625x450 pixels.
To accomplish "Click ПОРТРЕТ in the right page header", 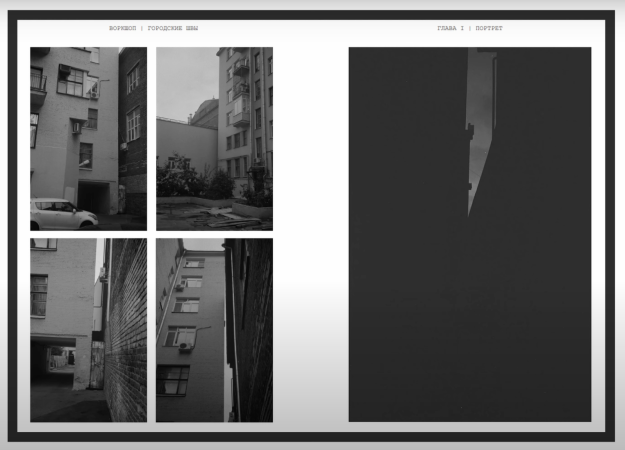I will [x=489, y=28].
